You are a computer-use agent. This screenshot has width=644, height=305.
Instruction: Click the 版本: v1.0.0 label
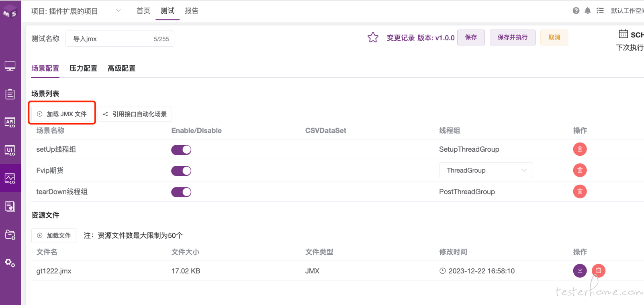[x=436, y=38]
